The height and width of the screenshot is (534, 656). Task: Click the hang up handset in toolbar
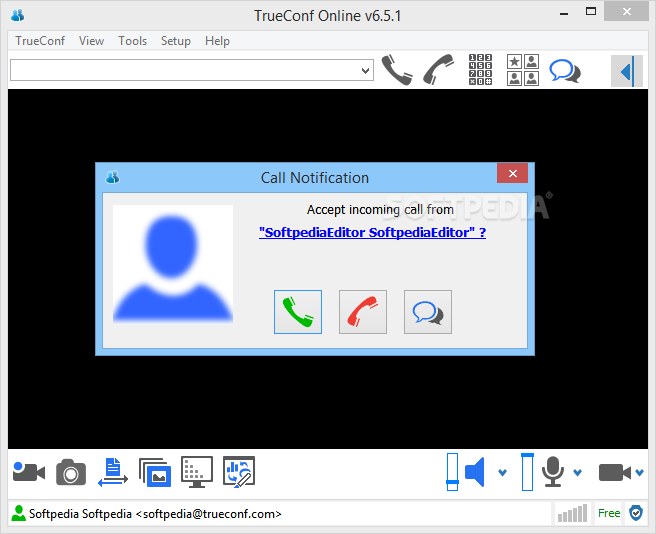438,69
